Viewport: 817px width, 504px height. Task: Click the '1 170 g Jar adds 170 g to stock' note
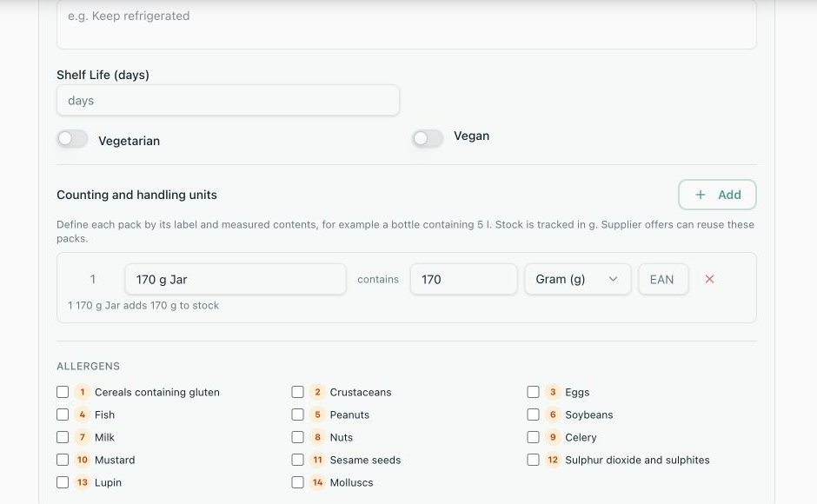143,305
